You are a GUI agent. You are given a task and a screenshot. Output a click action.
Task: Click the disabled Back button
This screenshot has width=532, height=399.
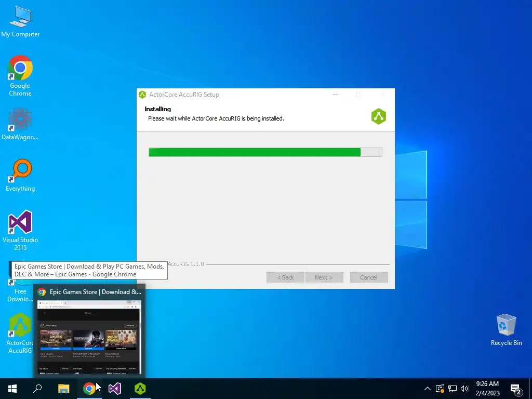click(286, 277)
